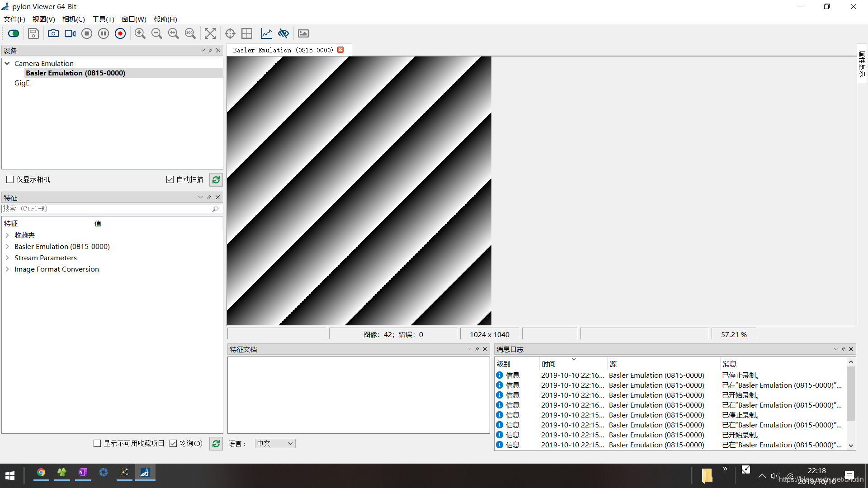Click the video camera icon

coord(69,33)
